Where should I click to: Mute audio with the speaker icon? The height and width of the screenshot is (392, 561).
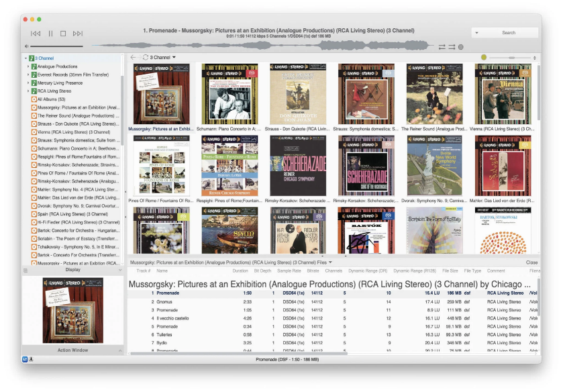26,46
